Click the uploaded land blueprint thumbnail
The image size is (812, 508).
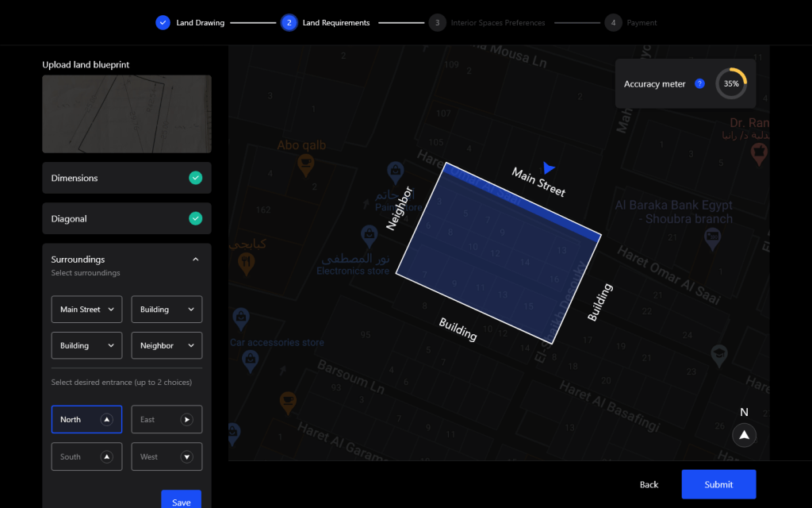point(127,114)
